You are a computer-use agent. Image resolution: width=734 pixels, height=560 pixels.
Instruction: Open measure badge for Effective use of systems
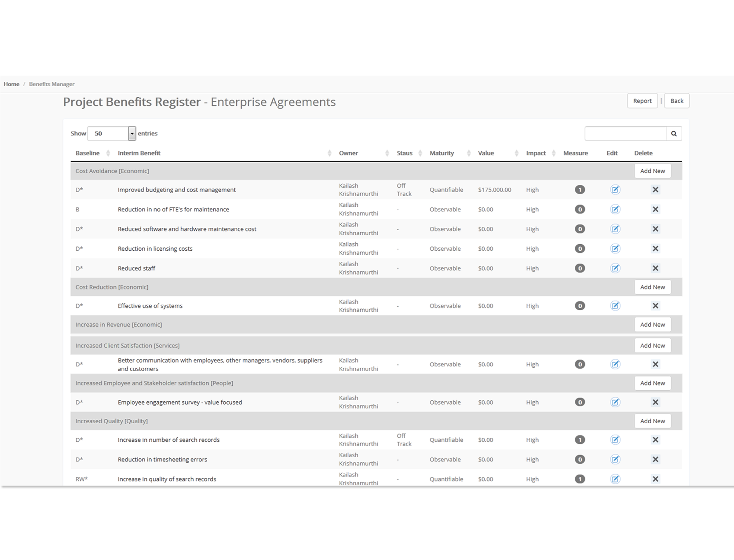click(x=580, y=306)
